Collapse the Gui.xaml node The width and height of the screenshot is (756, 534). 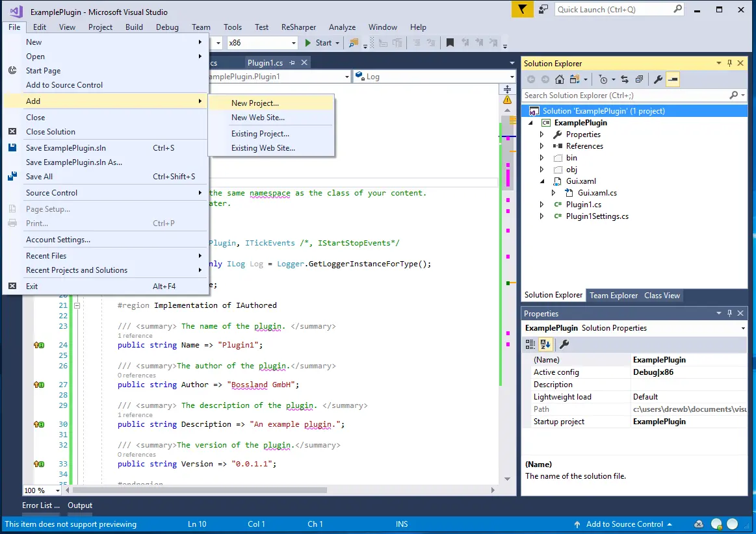click(542, 181)
